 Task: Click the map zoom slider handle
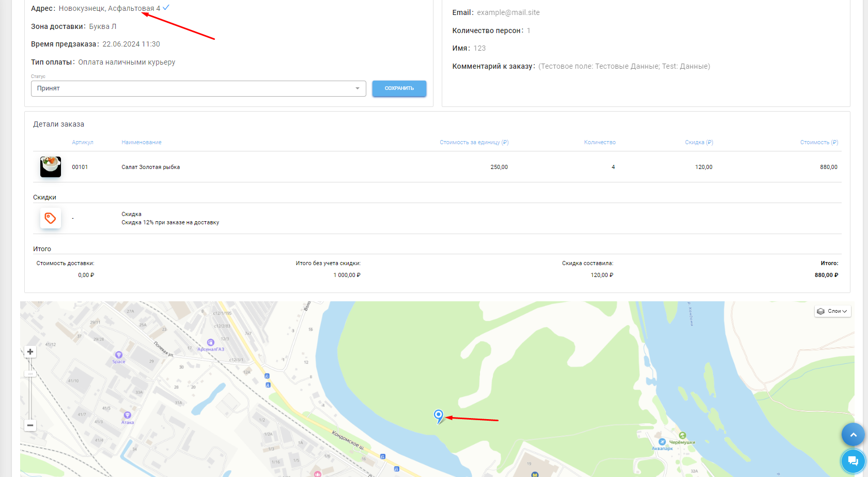tap(30, 374)
